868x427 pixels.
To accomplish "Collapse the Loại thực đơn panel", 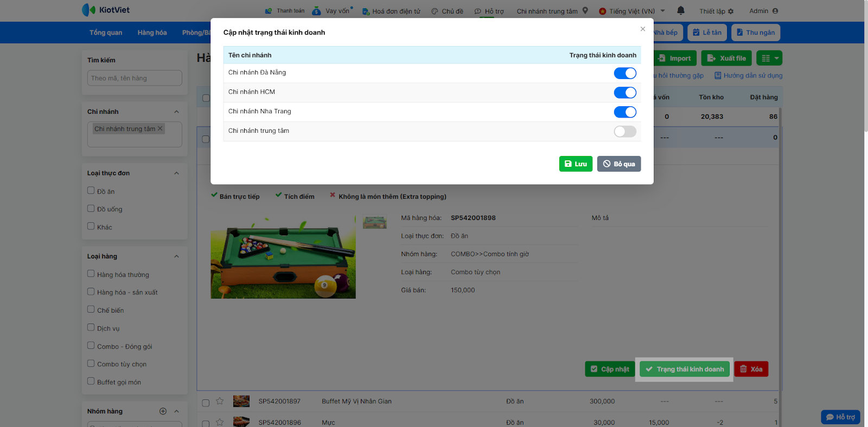I will coord(176,173).
